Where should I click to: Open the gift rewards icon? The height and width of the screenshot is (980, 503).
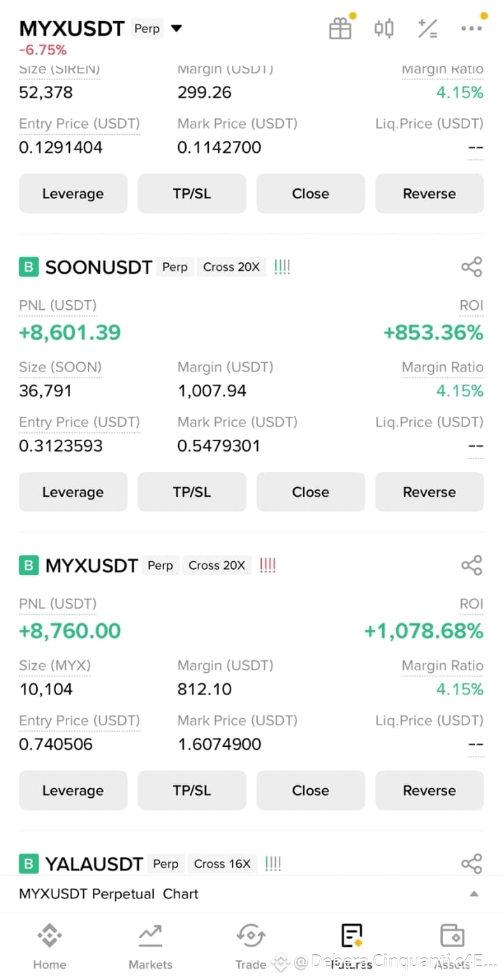(x=340, y=29)
